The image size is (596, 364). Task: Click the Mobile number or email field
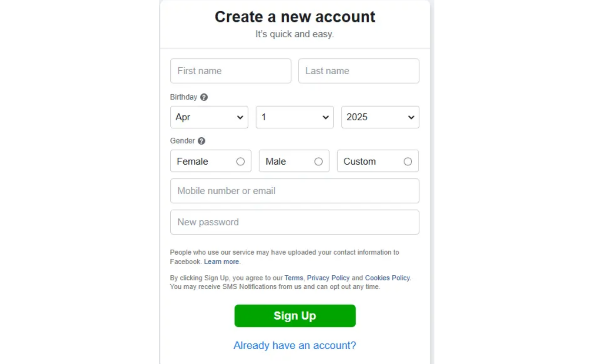(x=295, y=191)
